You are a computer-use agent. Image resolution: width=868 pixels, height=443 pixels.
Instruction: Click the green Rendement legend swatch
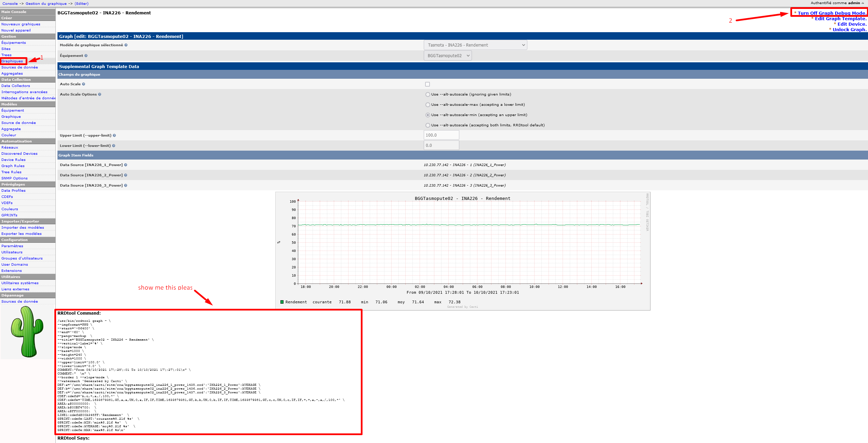tap(282, 302)
